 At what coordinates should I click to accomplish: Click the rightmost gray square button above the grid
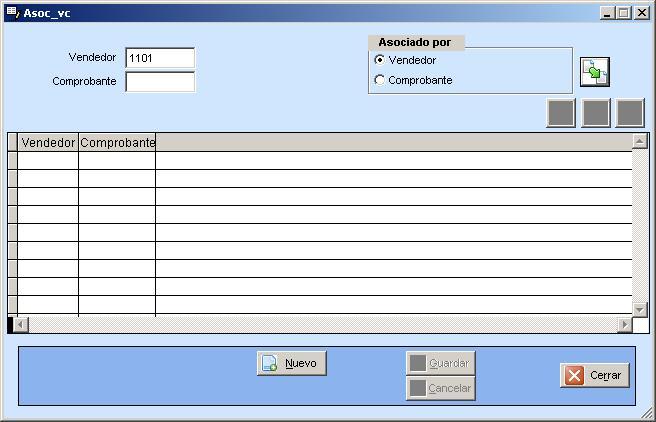click(630, 113)
